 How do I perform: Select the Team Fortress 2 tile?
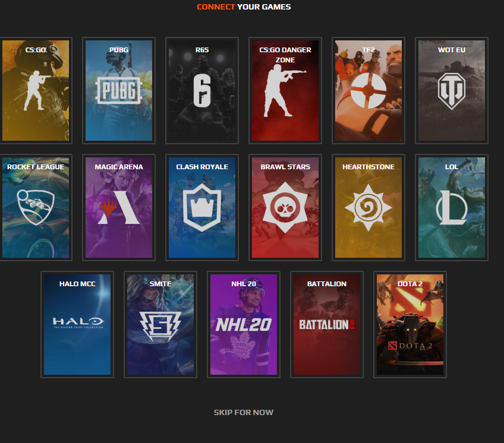click(x=368, y=90)
